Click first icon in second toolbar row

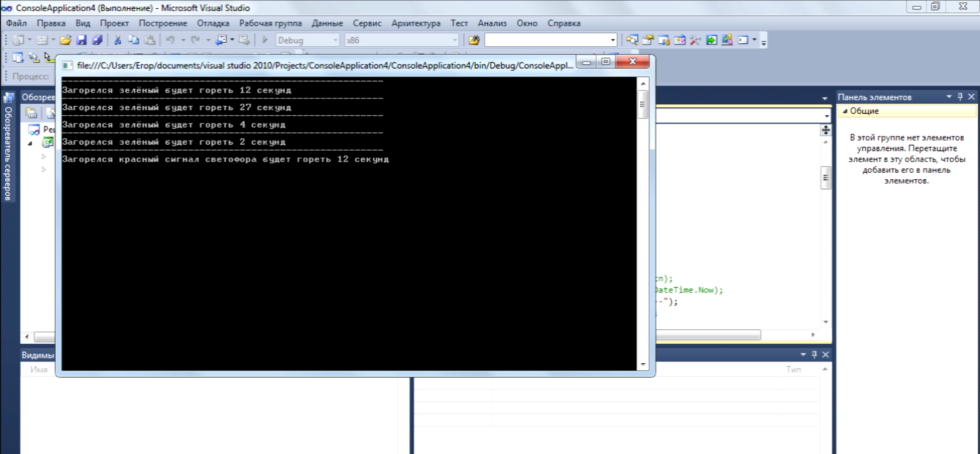(x=18, y=57)
